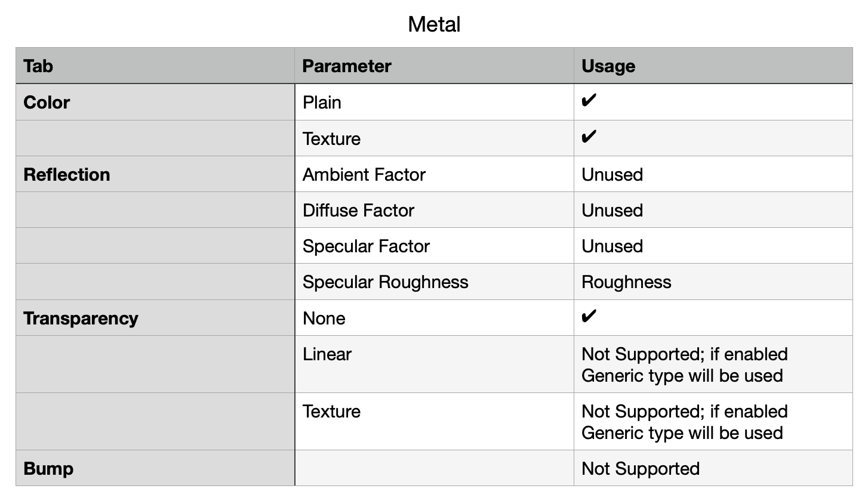Select the Transparency tab cell
This screenshot has width=868, height=501.
click(155, 318)
